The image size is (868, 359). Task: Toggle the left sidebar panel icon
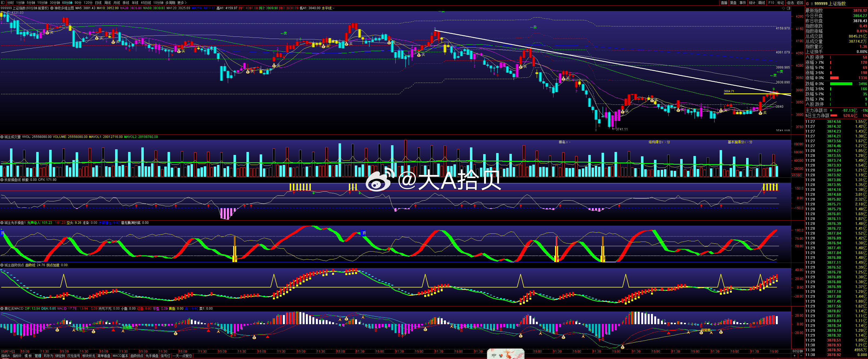coord(3,3)
